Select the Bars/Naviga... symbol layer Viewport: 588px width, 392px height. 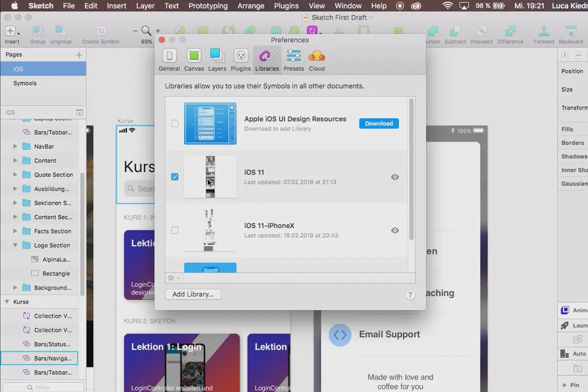coord(39,359)
